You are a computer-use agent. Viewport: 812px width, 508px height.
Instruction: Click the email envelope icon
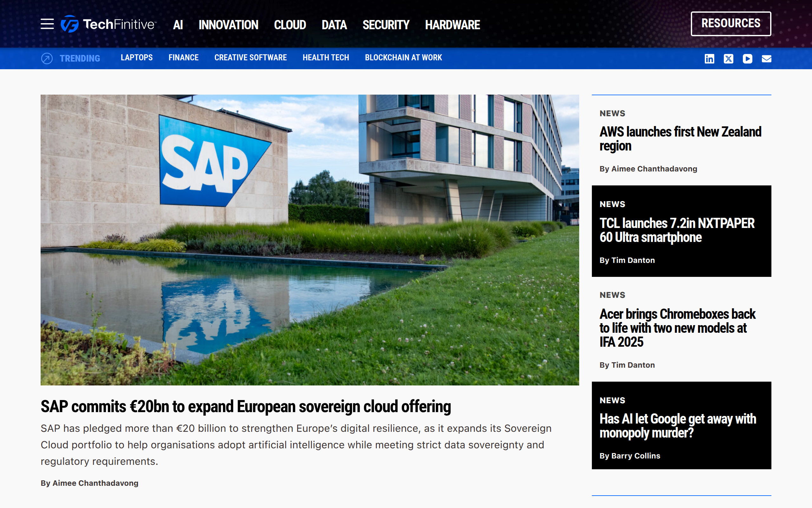coord(766,59)
